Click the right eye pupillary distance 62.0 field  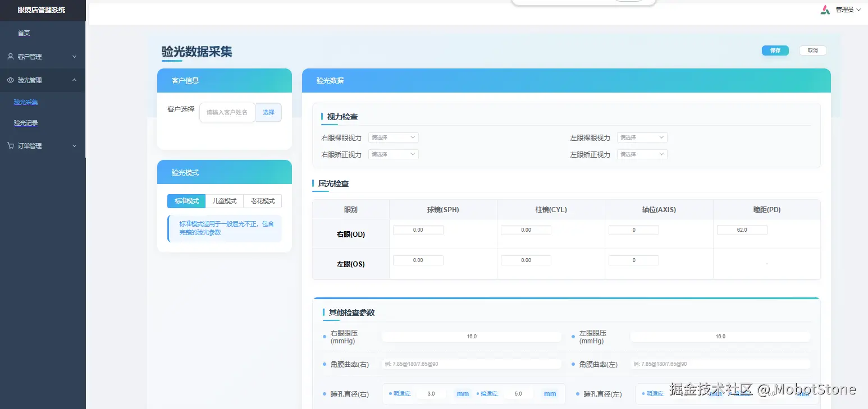click(x=742, y=229)
